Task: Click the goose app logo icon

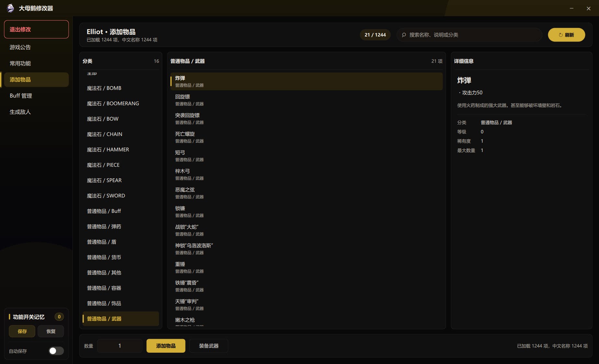Action: [x=10, y=8]
